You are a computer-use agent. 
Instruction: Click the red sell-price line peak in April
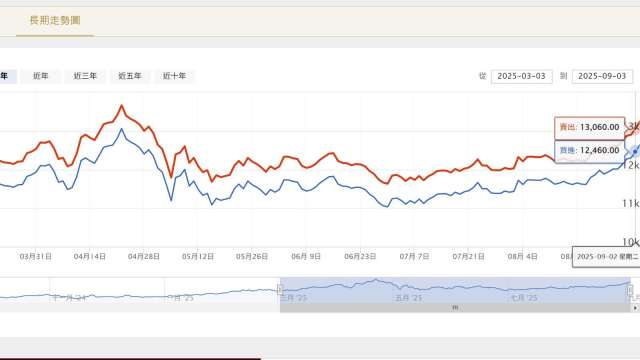pos(121,106)
